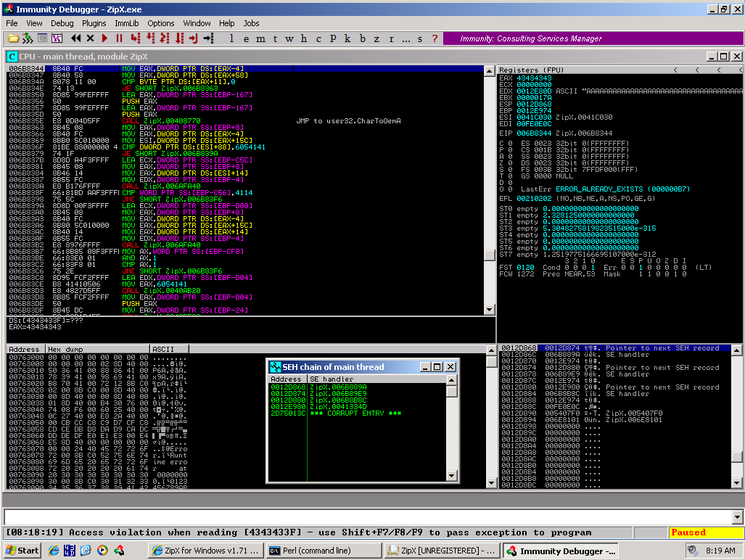Image resolution: width=745 pixels, height=560 pixels.
Task: Click the Step into icon
Action: 136,38
